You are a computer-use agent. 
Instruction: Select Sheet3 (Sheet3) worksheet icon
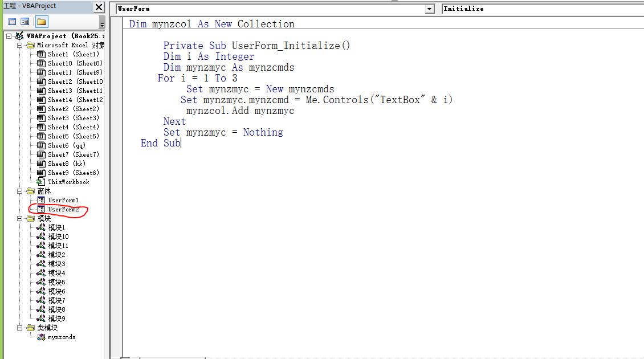coord(40,118)
